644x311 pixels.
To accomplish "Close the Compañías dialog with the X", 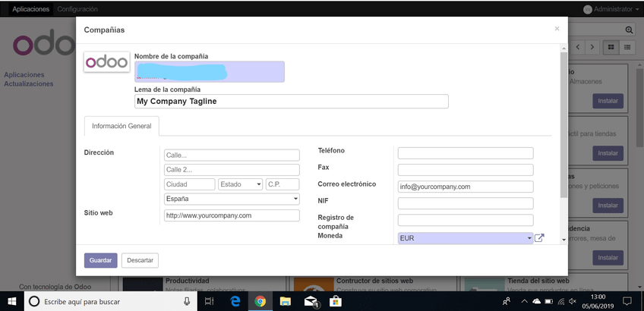I will [x=557, y=29].
